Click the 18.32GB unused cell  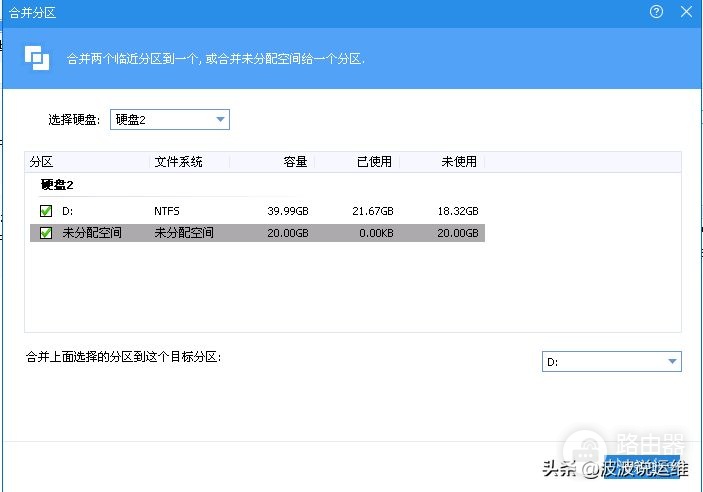click(458, 211)
